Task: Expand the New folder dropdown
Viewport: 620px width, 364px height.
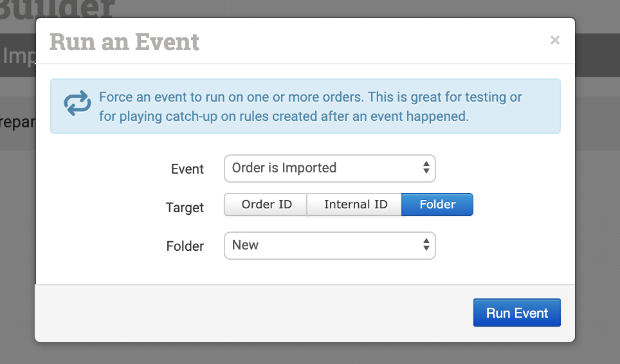Action: click(x=329, y=245)
